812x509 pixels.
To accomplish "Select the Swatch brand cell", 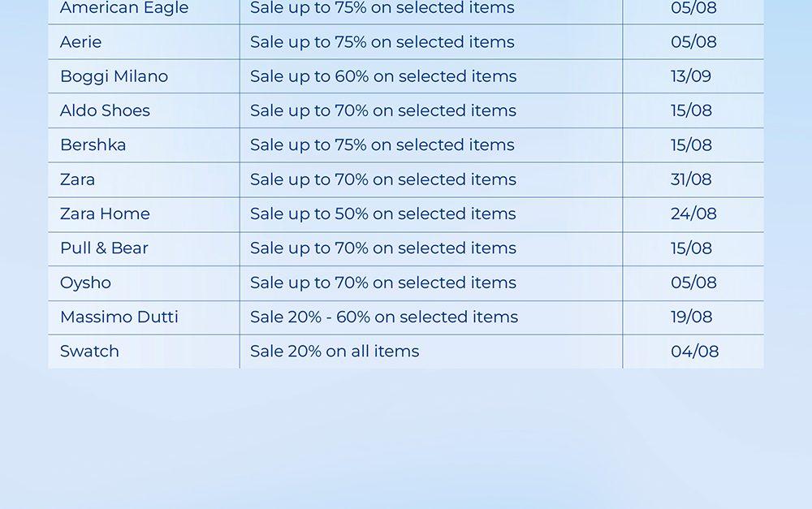I will pos(89,352).
